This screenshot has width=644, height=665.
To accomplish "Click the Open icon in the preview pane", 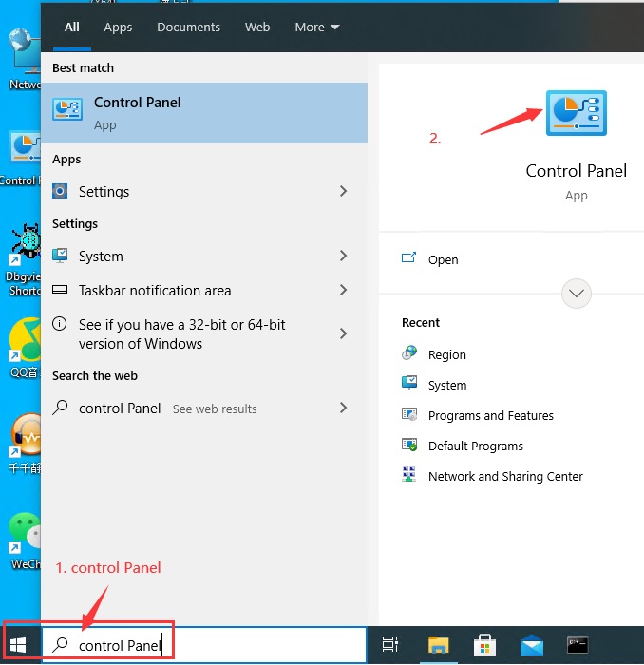I will click(408, 257).
